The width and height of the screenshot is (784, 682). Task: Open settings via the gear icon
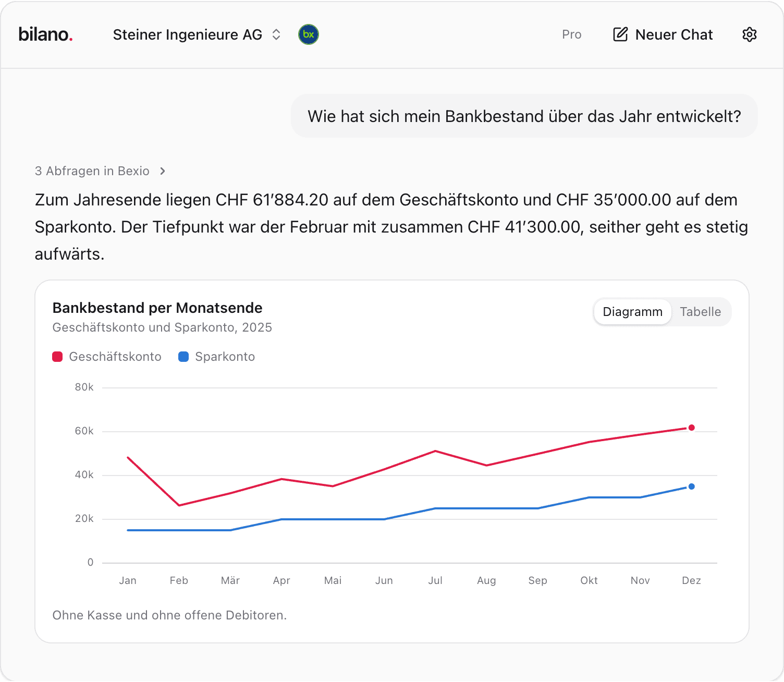(749, 34)
